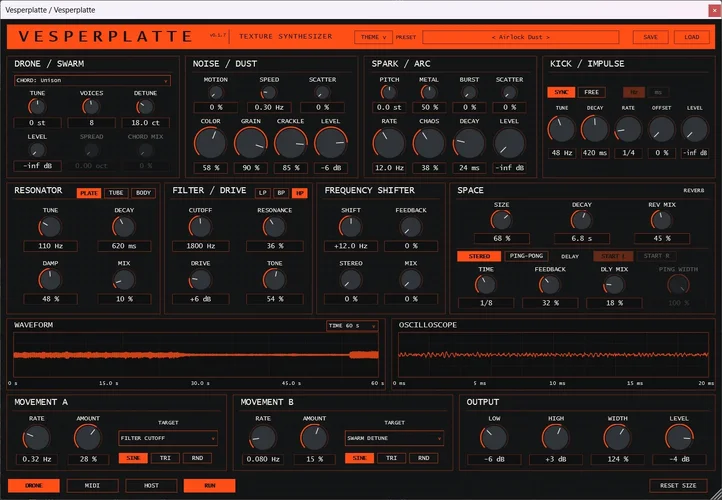Toggle the RUN button at the bottom
722x500 pixels.
click(210, 485)
